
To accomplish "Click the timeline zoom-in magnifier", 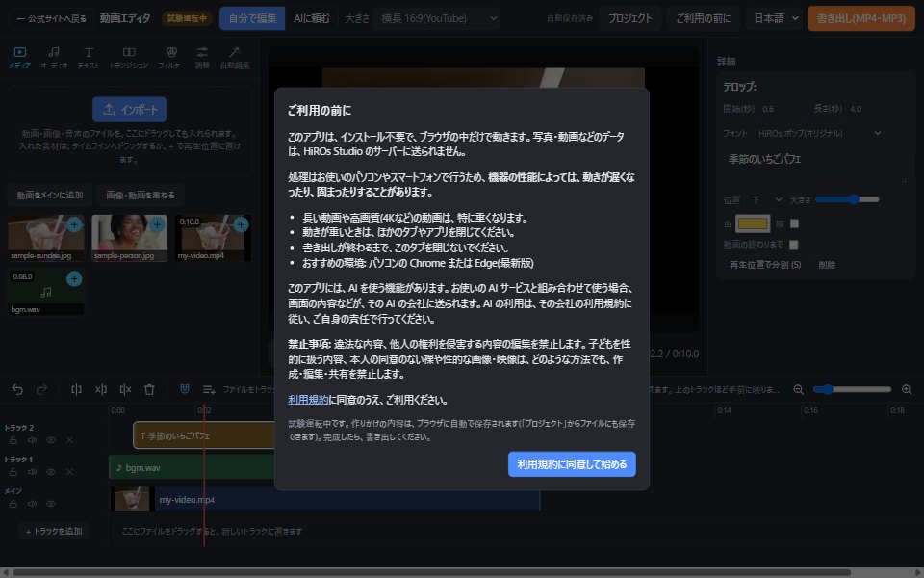I will point(907,390).
